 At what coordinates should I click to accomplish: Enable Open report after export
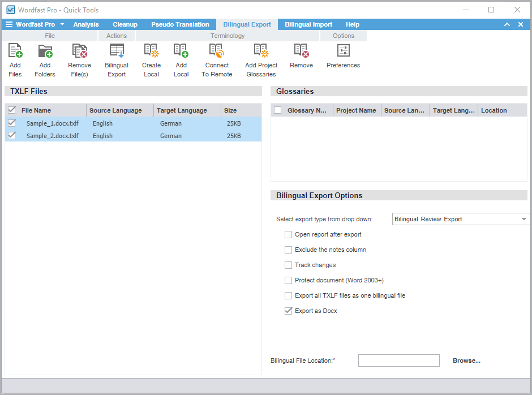(289, 234)
